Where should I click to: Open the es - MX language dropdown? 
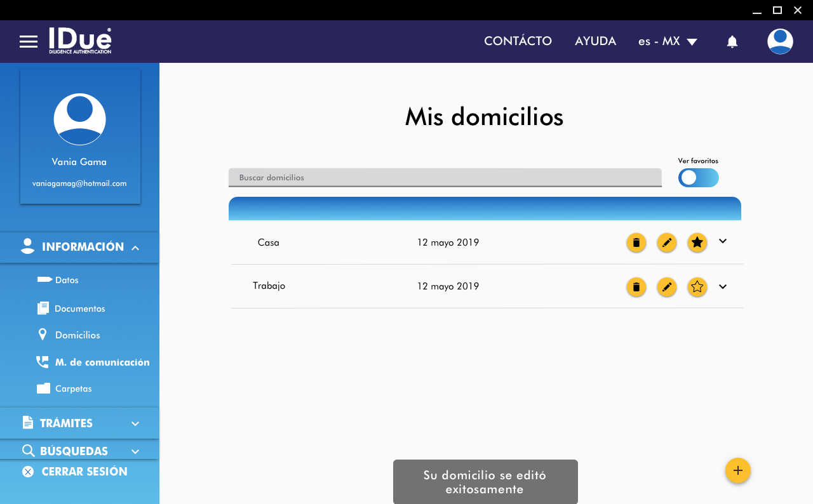(x=668, y=42)
